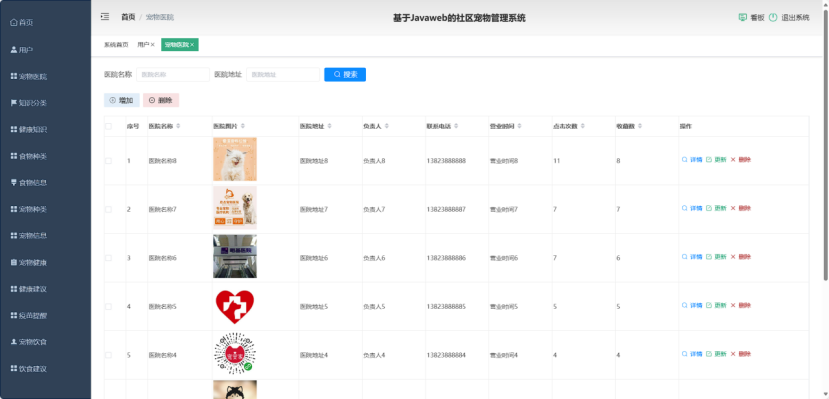View 详情 for row 医院名称6
This screenshot has width=829, height=399.
(x=692, y=257)
